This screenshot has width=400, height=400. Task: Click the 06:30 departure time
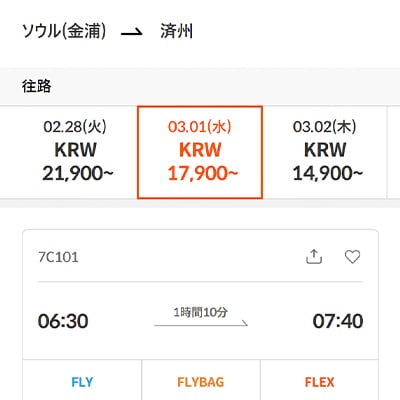point(63,321)
